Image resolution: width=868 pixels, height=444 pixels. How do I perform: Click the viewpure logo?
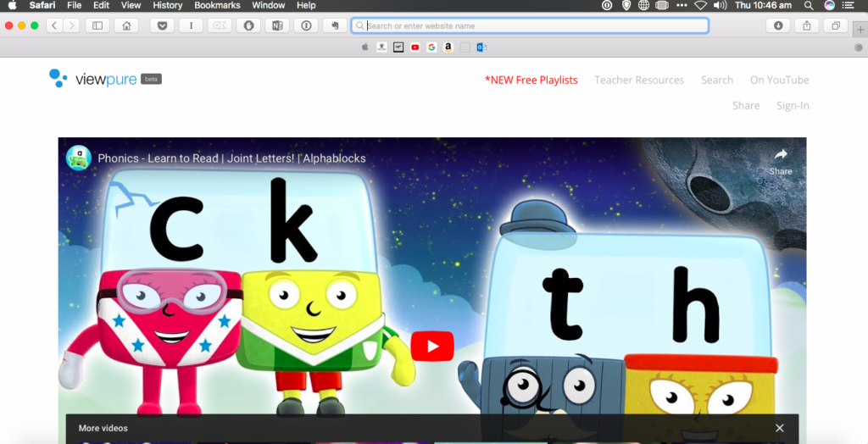pos(92,79)
